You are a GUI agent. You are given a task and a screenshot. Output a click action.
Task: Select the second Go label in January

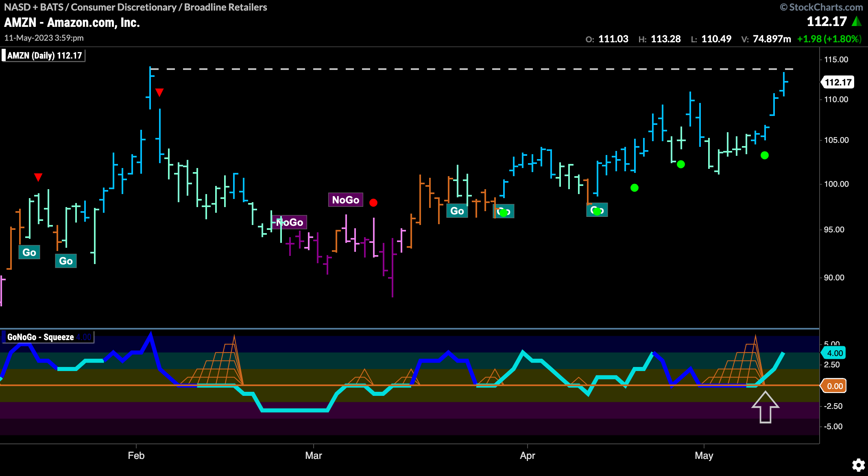point(66,261)
